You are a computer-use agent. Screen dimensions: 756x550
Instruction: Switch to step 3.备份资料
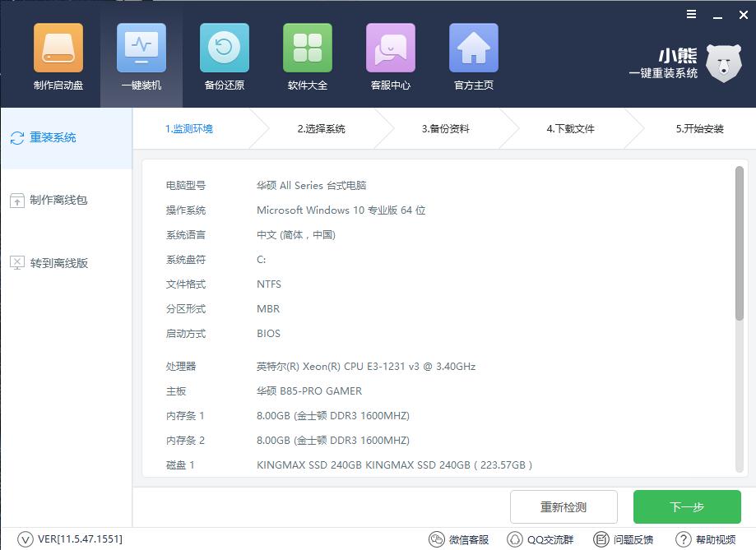446,129
